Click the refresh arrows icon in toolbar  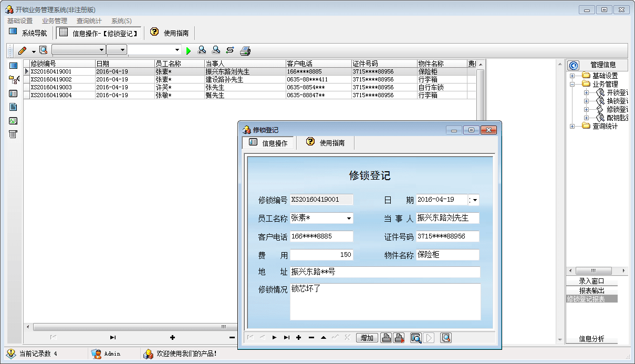[x=230, y=50]
